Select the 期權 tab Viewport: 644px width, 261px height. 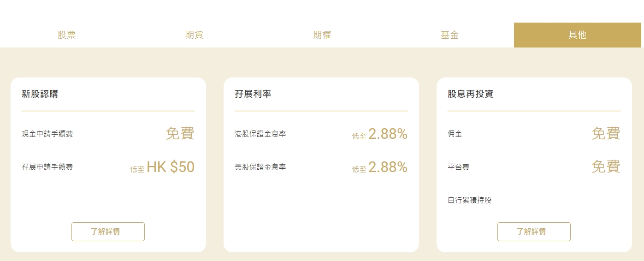click(x=322, y=35)
